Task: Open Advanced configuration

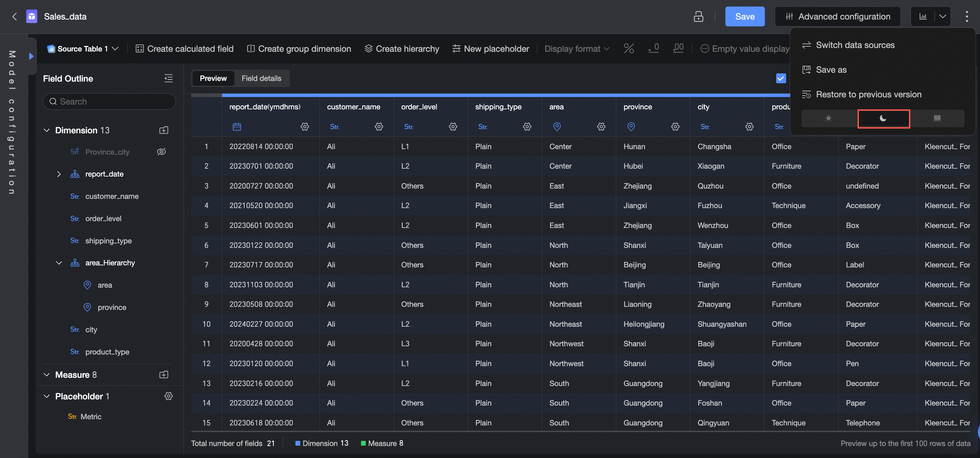Action: tap(837, 17)
